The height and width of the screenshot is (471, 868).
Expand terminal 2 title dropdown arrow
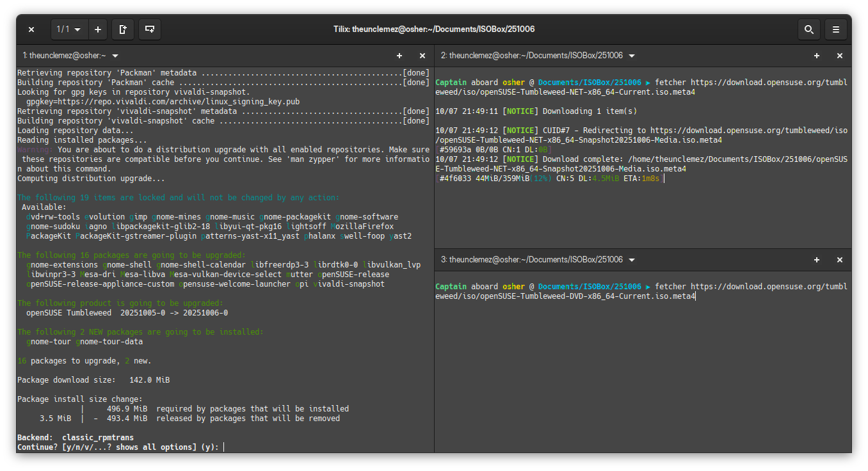pos(632,56)
